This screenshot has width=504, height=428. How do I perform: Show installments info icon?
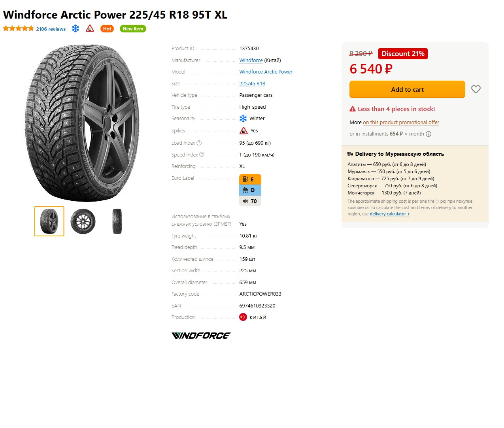tap(428, 134)
